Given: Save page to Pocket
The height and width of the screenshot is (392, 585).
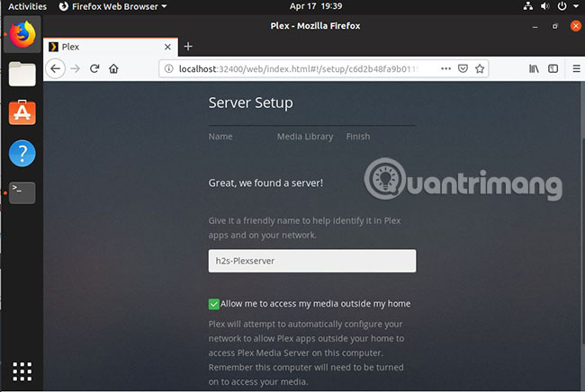Looking at the screenshot, I should click(463, 68).
